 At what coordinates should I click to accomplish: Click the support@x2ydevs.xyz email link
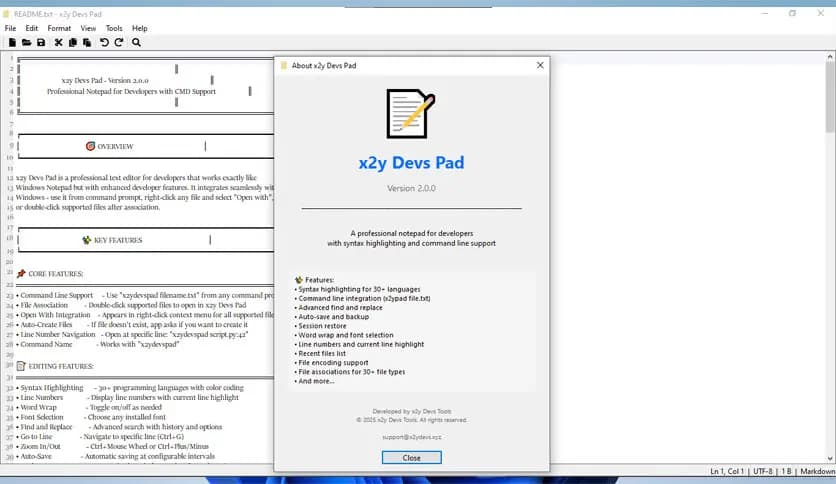point(411,437)
